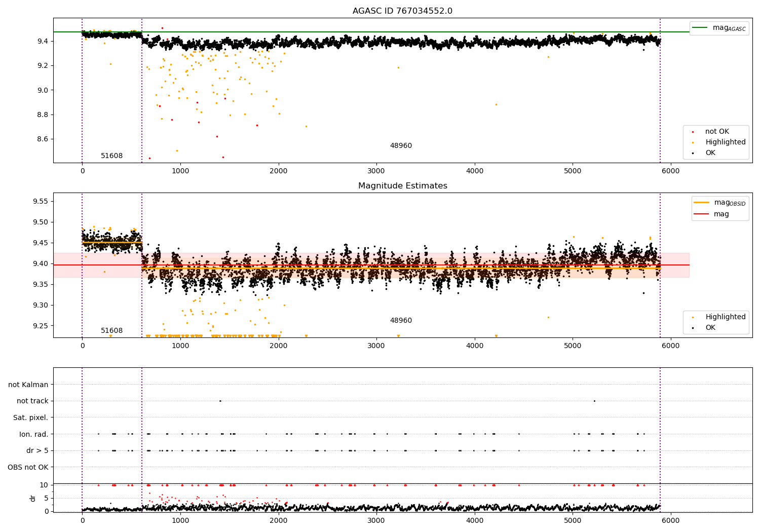The width and height of the screenshot is (760, 532).
Task: Click the 'not track' row label
Action: [x=32, y=401]
